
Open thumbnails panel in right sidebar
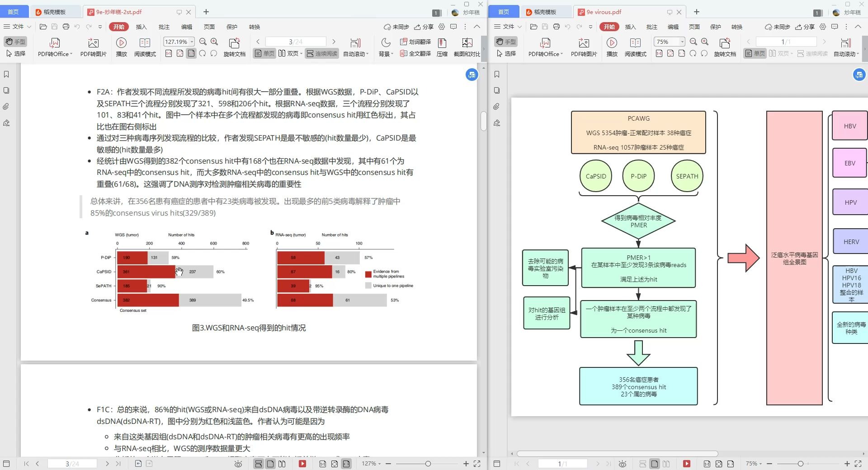pos(497,90)
